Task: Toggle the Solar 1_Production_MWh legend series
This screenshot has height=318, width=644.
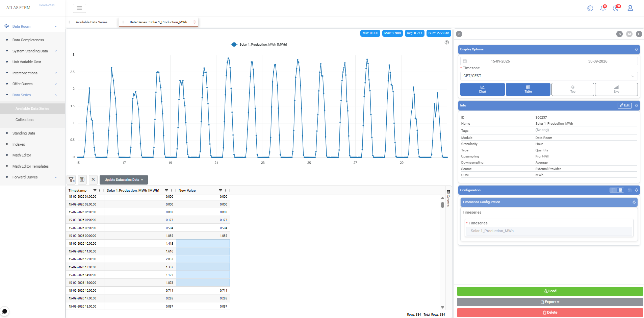Action: point(259,45)
